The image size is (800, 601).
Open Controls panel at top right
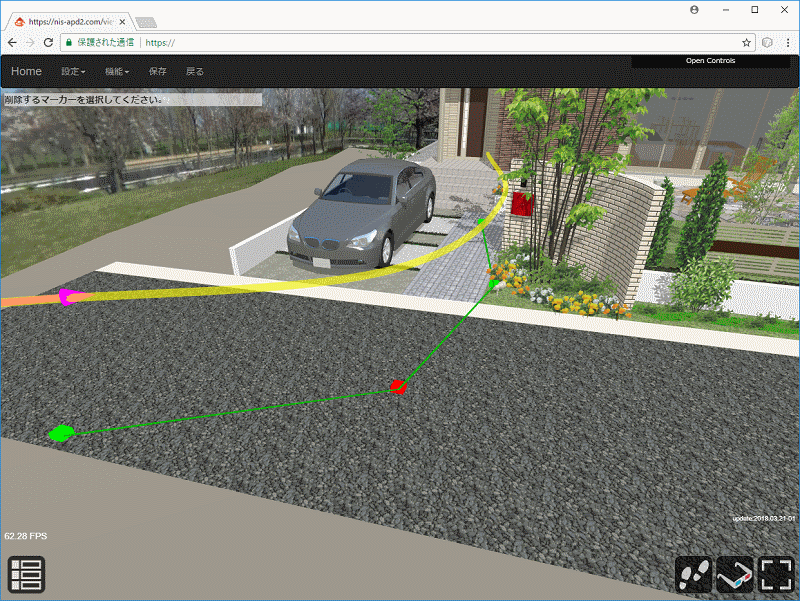coord(710,61)
